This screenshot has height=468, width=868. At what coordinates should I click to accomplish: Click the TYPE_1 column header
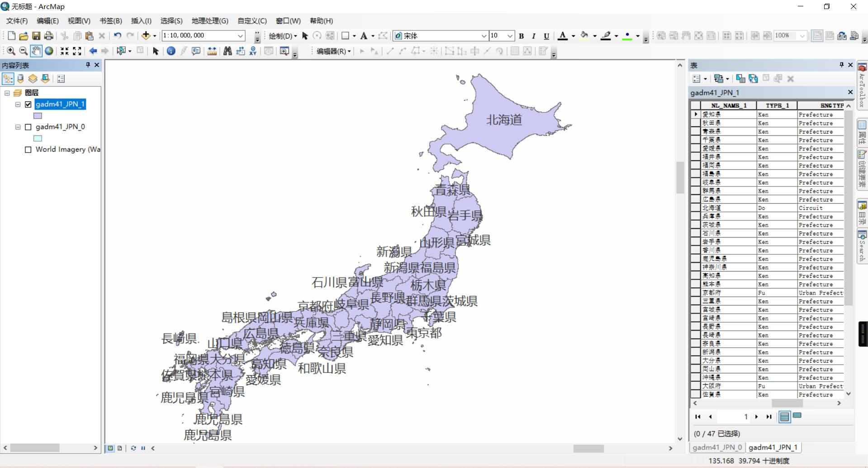tap(777, 105)
